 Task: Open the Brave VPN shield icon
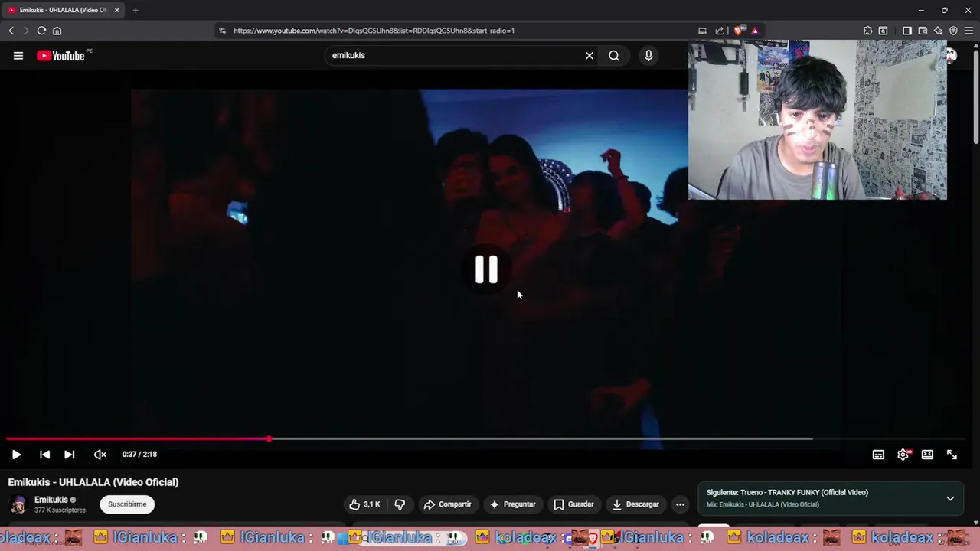pos(953,31)
